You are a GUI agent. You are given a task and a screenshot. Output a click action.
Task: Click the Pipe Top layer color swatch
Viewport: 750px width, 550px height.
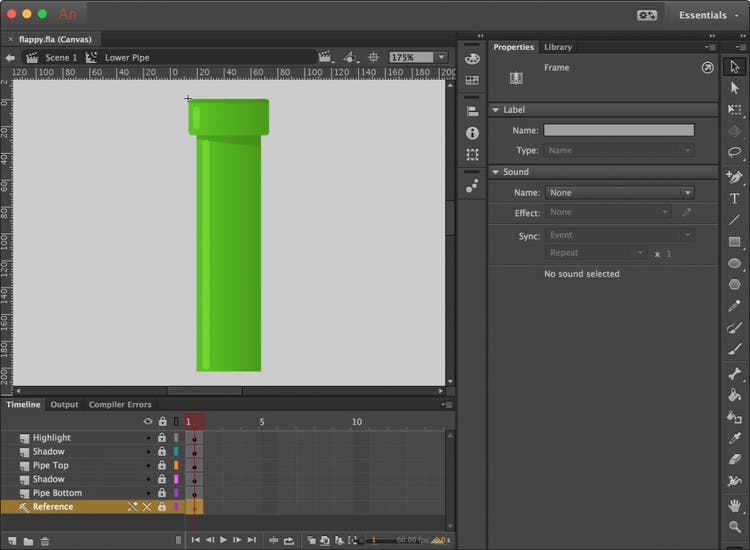176,466
